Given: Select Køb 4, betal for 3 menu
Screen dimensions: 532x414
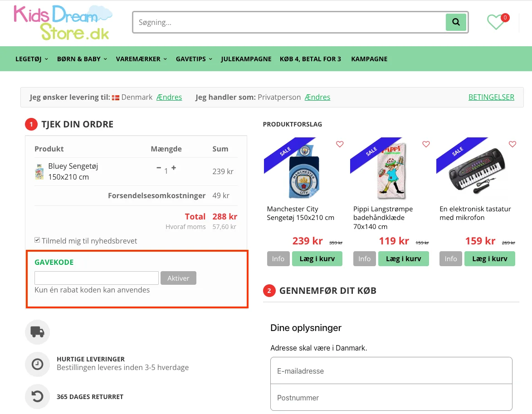Looking at the screenshot, I should click(x=310, y=59).
